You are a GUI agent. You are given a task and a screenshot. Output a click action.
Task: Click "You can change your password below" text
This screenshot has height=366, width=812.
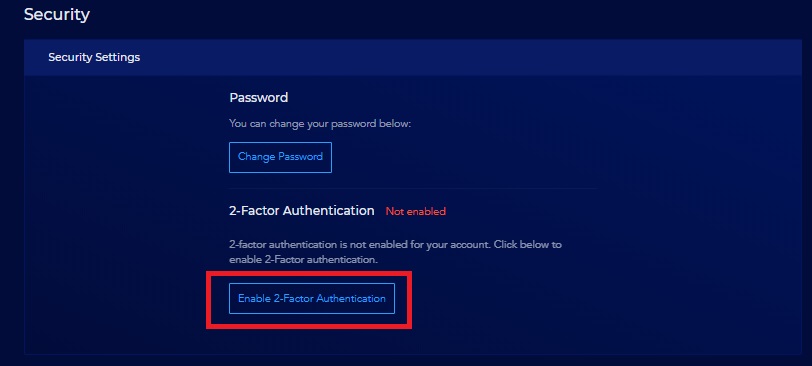[320, 124]
